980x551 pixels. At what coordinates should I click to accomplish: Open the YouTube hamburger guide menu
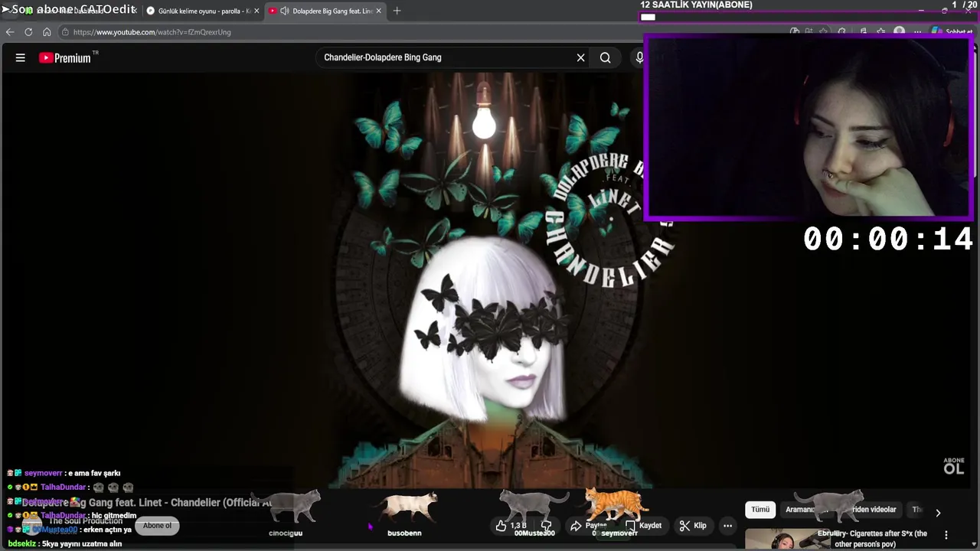(21, 57)
